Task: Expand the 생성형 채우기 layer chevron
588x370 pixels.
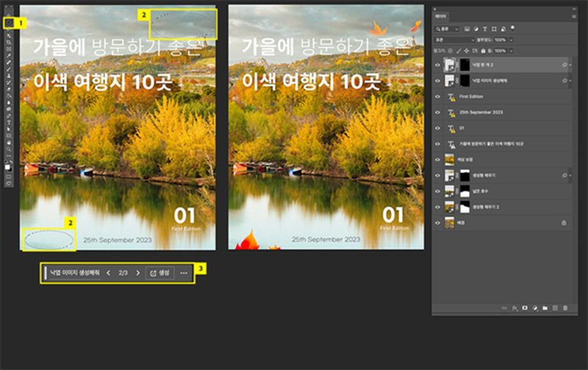Action: pyautogui.click(x=570, y=176)
